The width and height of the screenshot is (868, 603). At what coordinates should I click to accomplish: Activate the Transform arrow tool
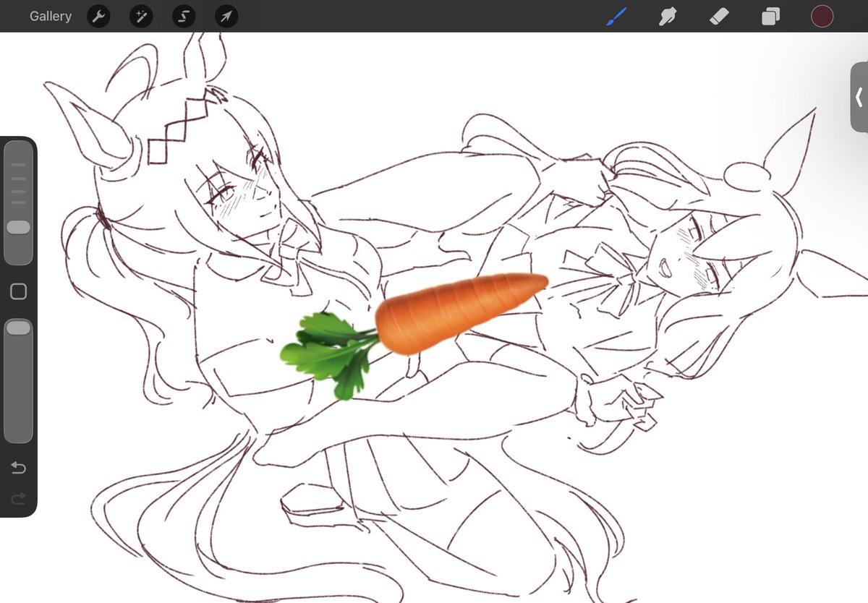click(226, 16)
